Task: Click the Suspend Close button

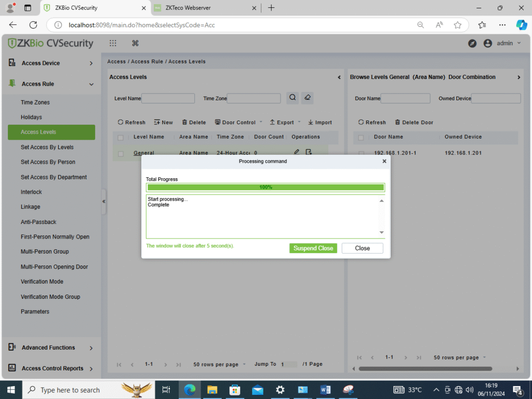Action: click(313, 248)
